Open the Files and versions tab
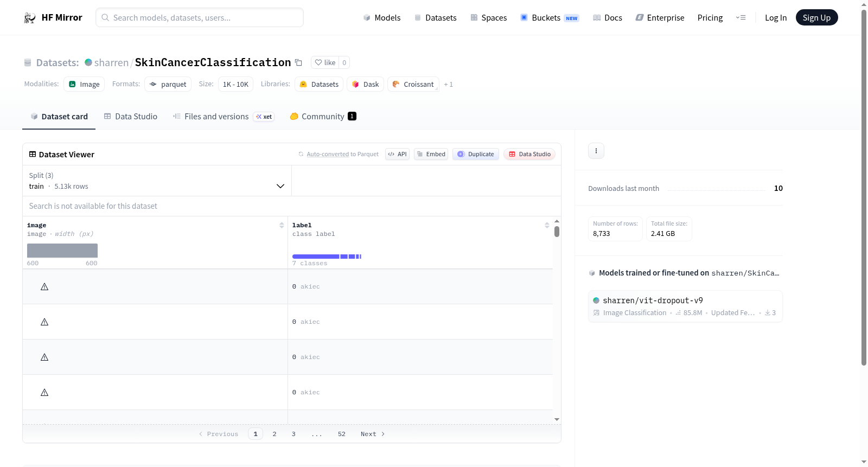 pos(224,117)
